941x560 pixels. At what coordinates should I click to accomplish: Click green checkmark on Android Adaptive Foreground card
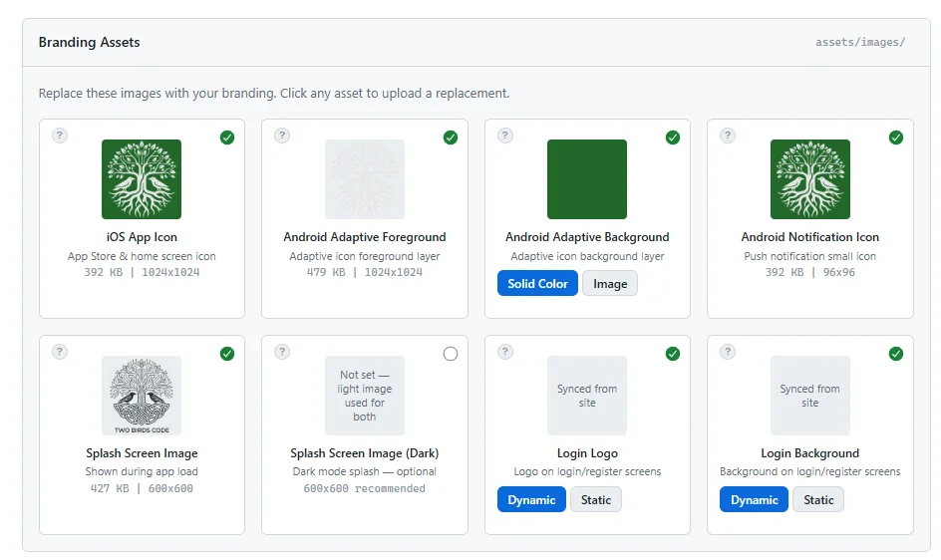coord(451,138)
